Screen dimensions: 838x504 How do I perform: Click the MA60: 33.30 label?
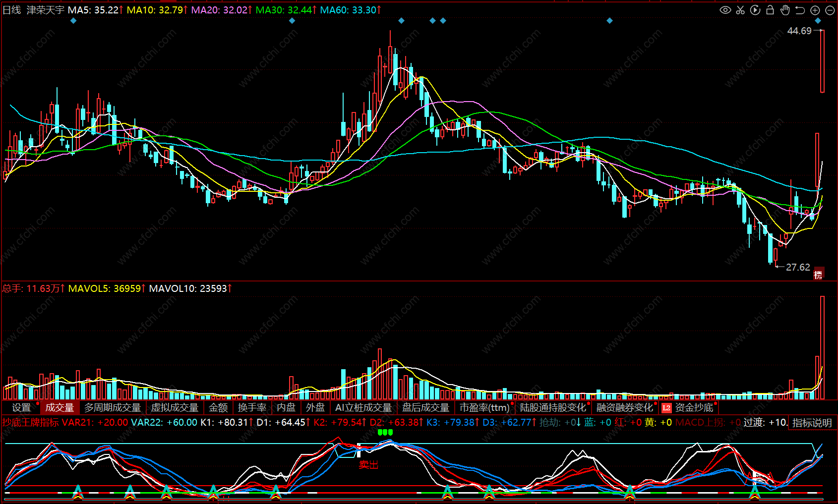pyautogui.click(x=351, y=10)
